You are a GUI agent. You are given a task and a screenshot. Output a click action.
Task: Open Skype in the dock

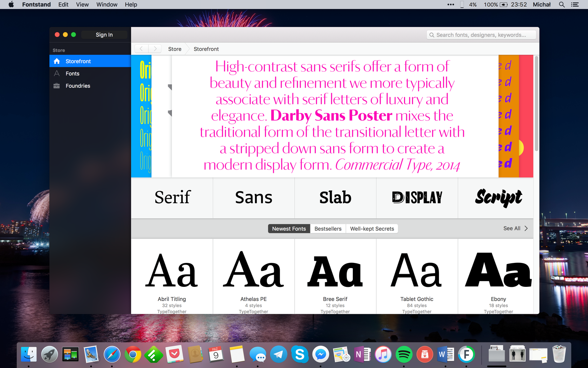point(300,354)
